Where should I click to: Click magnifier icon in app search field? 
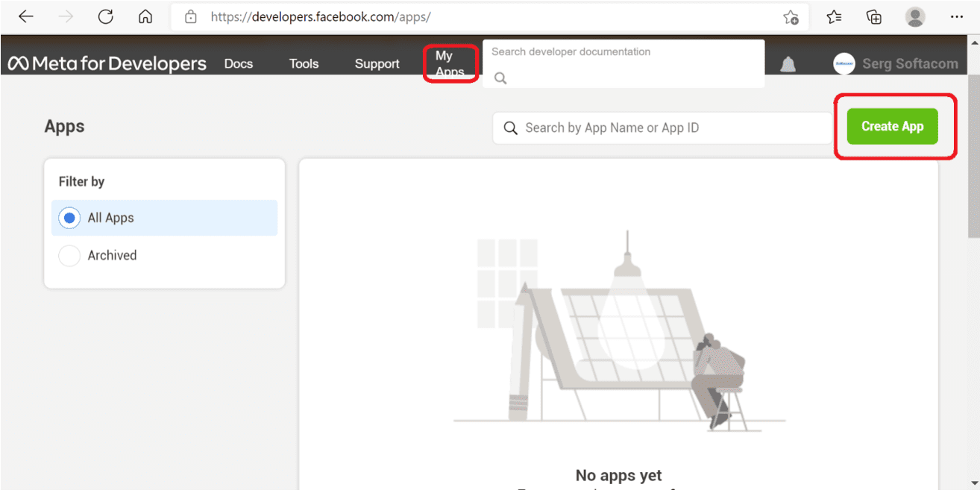[x=511, y=128]
